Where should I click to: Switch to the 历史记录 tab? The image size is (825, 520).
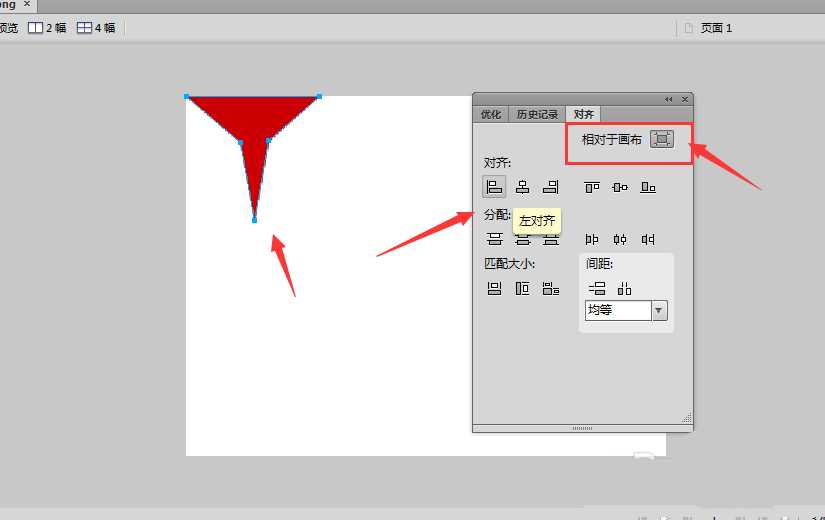point(537,115)
